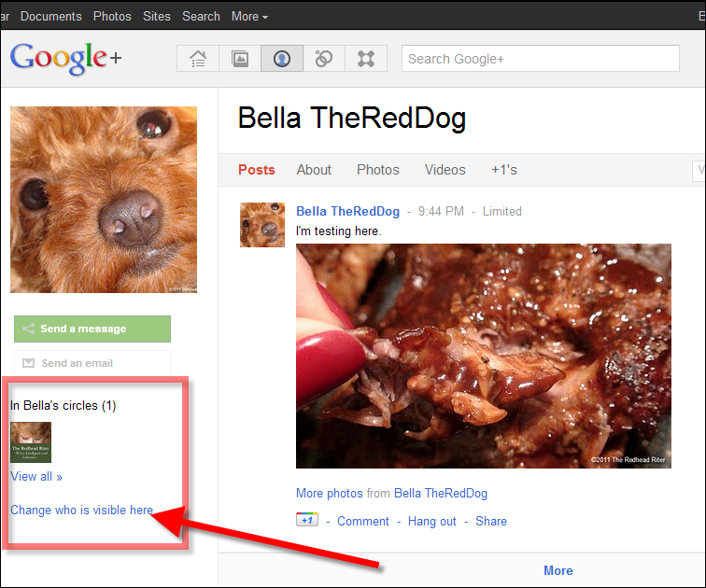This screenshot has width=706, height=588.
Task: Select the Profile toolbar icon
Action: [x=282, y=59]
